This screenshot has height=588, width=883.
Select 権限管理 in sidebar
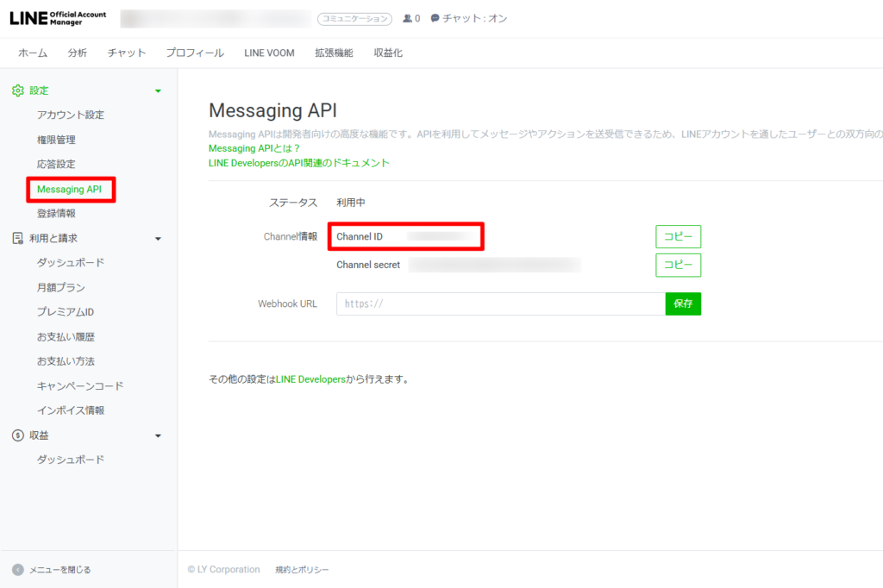pos(56,140)
